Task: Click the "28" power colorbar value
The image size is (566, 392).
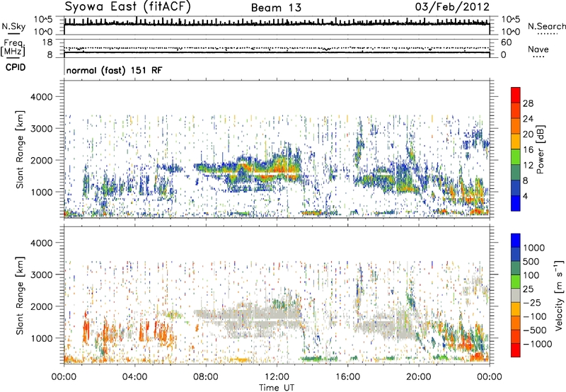Action: [x=528, y=103]
